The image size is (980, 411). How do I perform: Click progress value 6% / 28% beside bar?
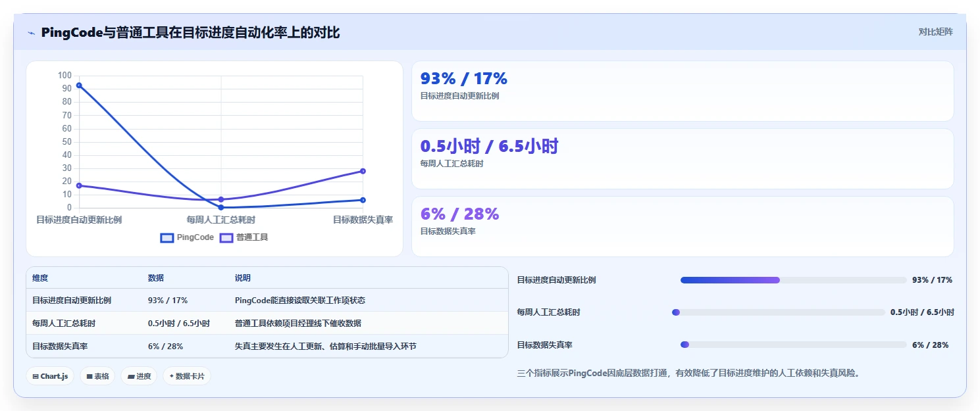930,345
